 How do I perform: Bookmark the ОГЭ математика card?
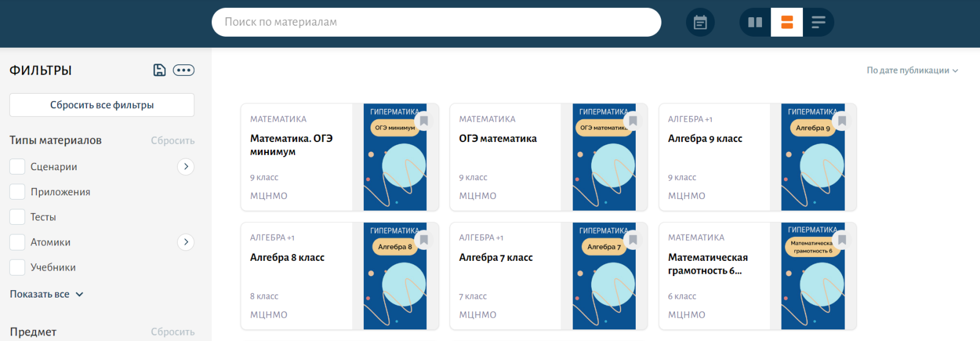[x=633, y=121]
